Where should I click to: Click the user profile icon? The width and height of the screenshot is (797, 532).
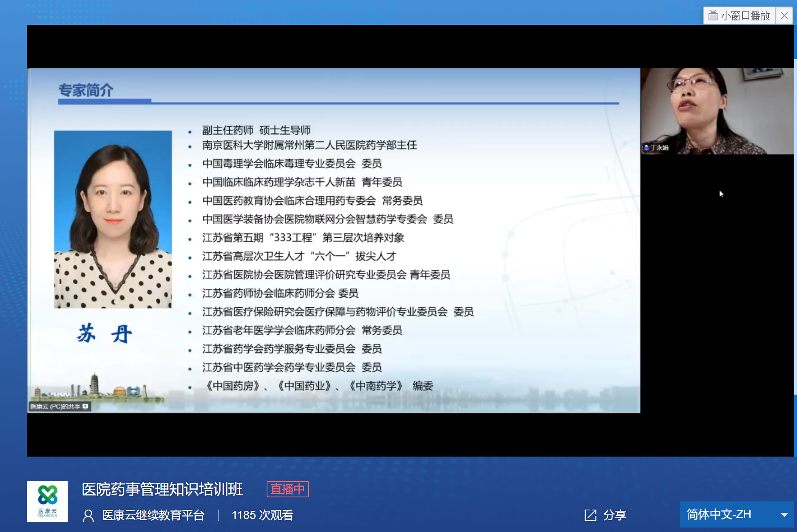coord(88,515)
